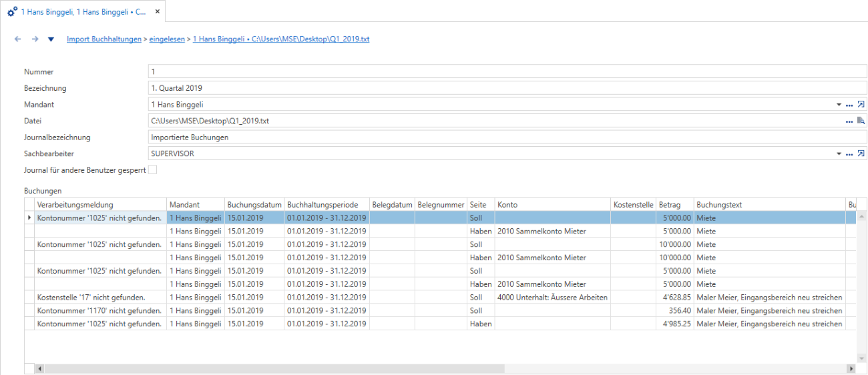868x375 pixels.
Task: Select the amount 356.40 cell
Action: pyautogui.click(x=675, y=311)
